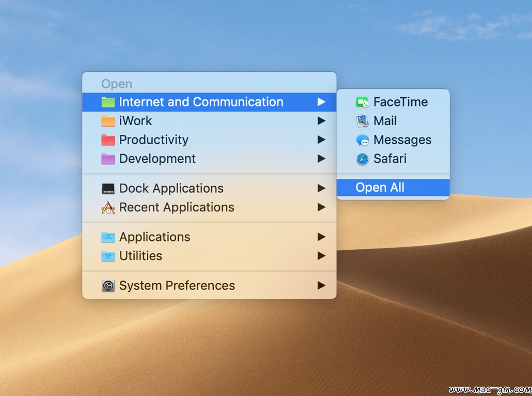This screenshot has height=396, width=532.
Task: Click the FaceTime app icon
Action: (x=363, y=102)
